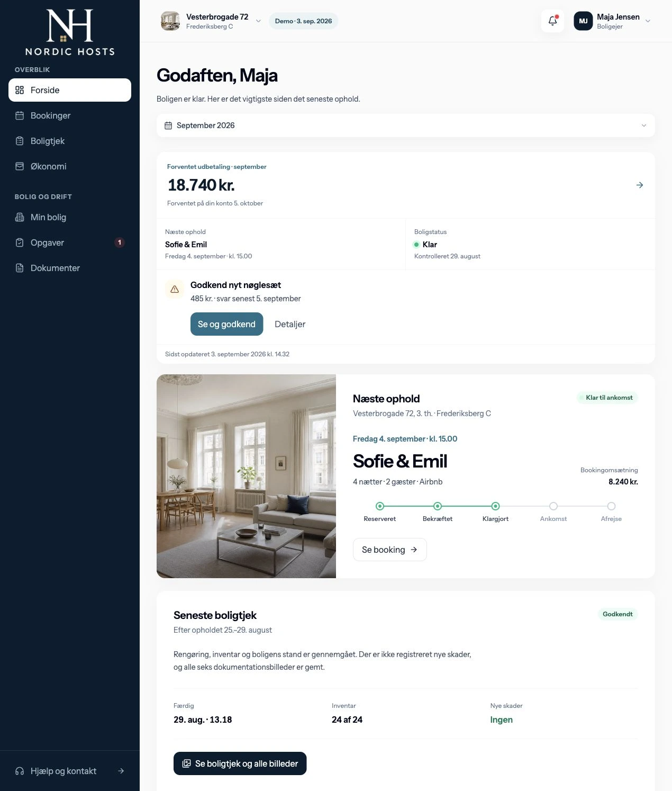Click the Reserveret progress step marker
Viewport: 672px width, 791px height.
[x=380, y=506]
